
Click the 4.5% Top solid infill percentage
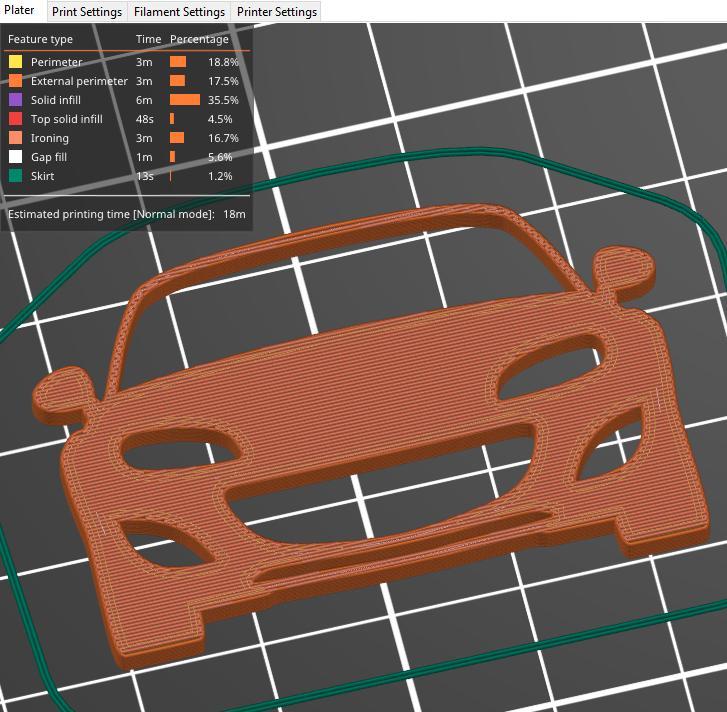(220, 119)
